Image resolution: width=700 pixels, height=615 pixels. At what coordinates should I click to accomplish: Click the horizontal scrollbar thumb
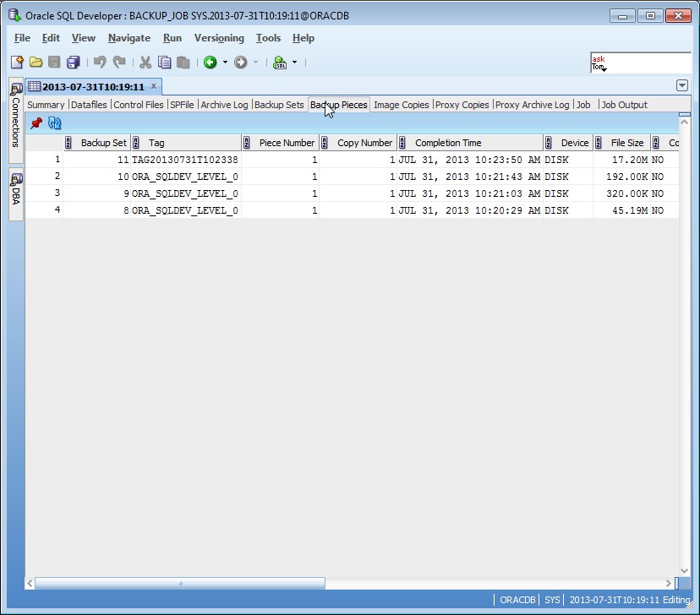(180, 583)
